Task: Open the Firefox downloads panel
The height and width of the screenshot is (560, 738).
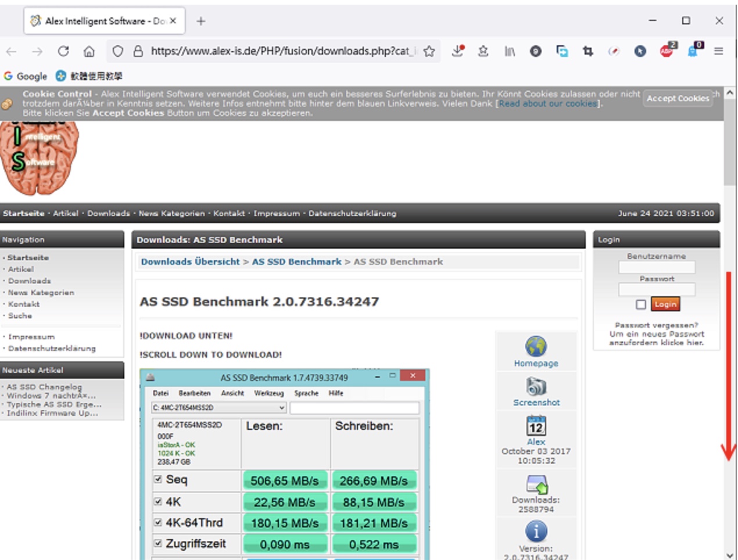Action: click(458, 51)
